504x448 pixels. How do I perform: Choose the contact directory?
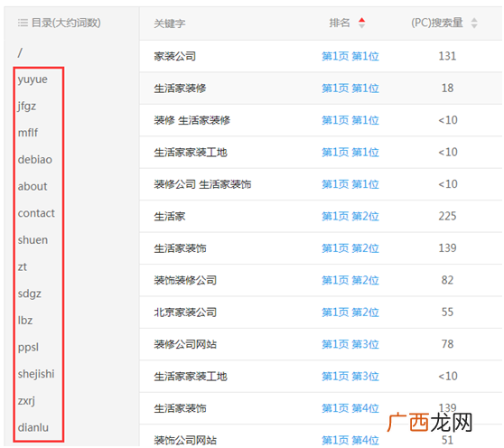(36, 213)
